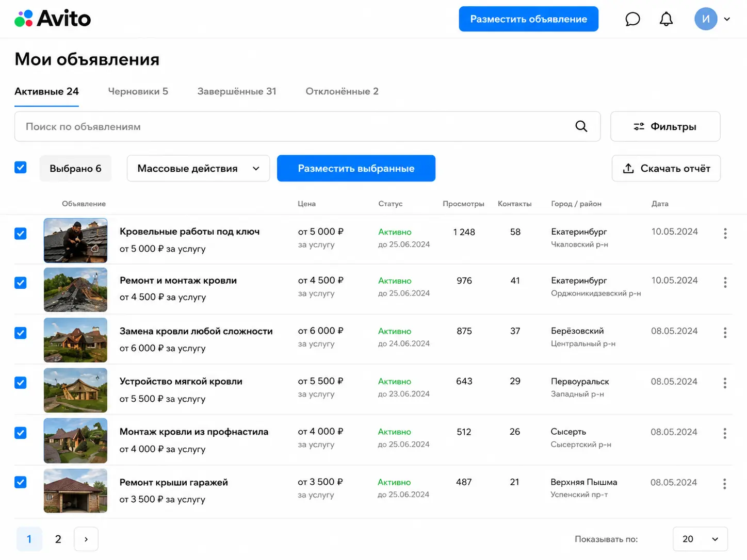Click the user avatar with letter И

[x=706, y=19]
